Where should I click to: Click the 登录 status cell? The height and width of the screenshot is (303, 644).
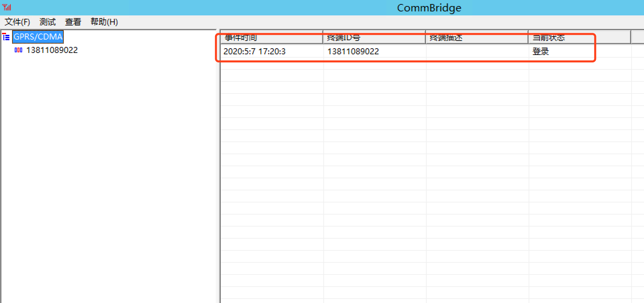click(x=541, y=52)
